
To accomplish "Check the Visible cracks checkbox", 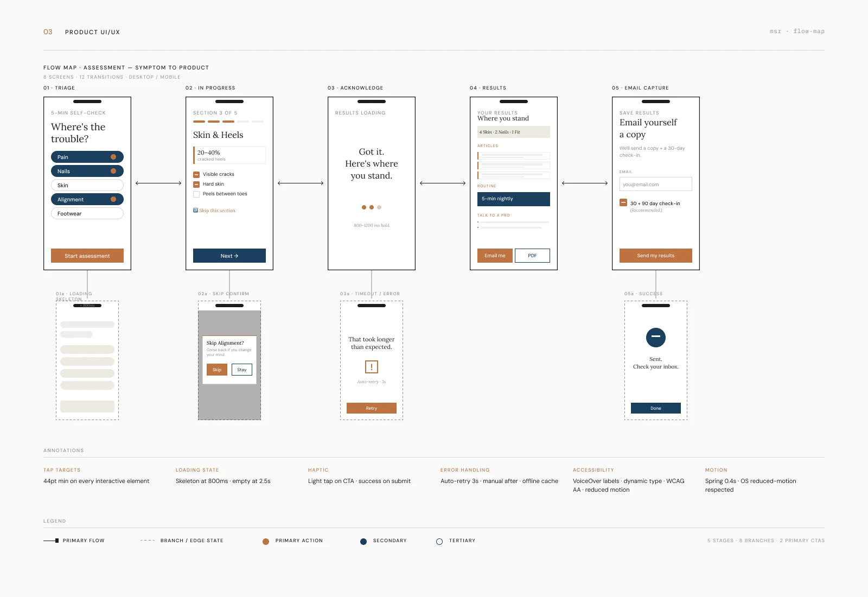I will pos(196,174).
